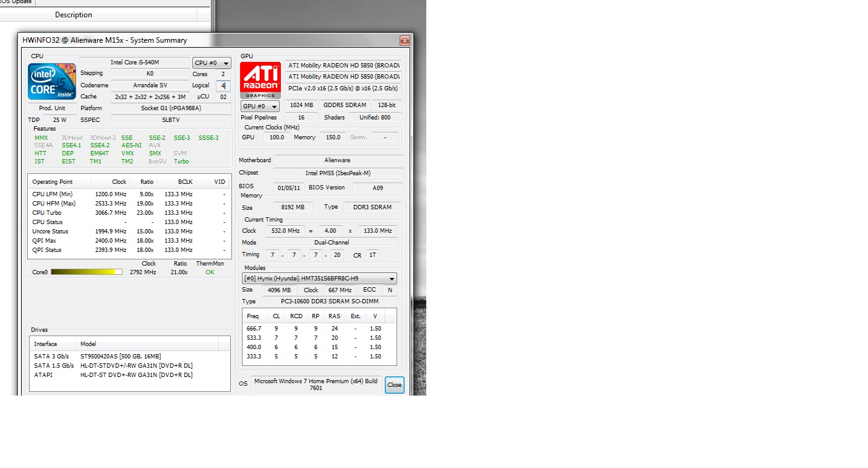The height and width of the screenshot is (468, 868).
Task: Click the CPU Turbo row
Action: pos(129,213)
